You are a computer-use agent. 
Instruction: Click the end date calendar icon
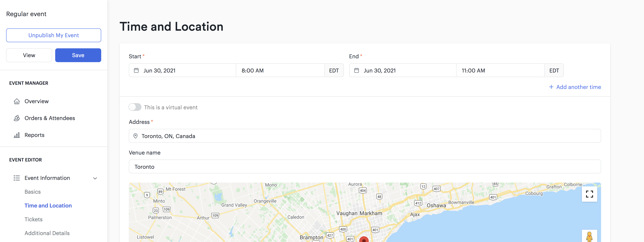[356, 71]
